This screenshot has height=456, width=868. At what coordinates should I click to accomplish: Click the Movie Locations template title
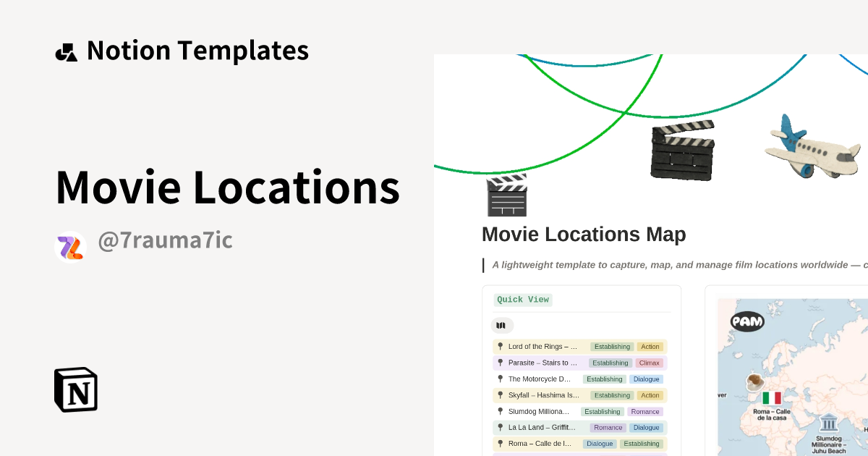tap(226, 187)
